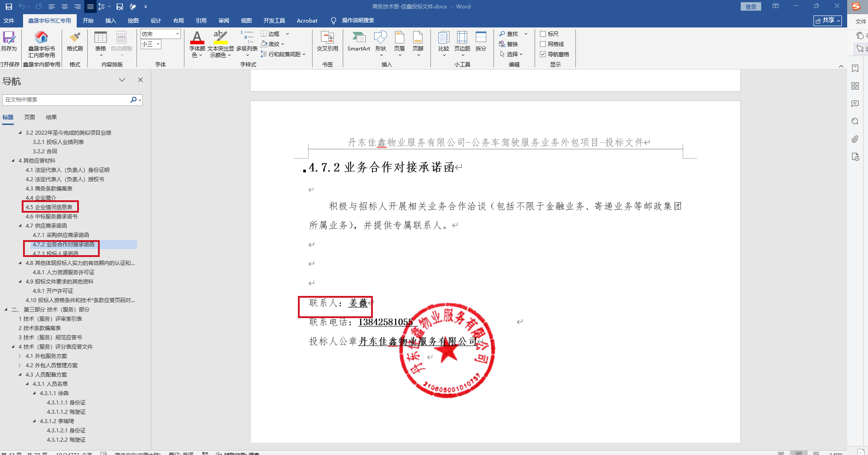Viewport: 868px width, 455px height.
Task: Insert a SmartArt graphic
Action: pyautogui.click(x=359, y=41)
